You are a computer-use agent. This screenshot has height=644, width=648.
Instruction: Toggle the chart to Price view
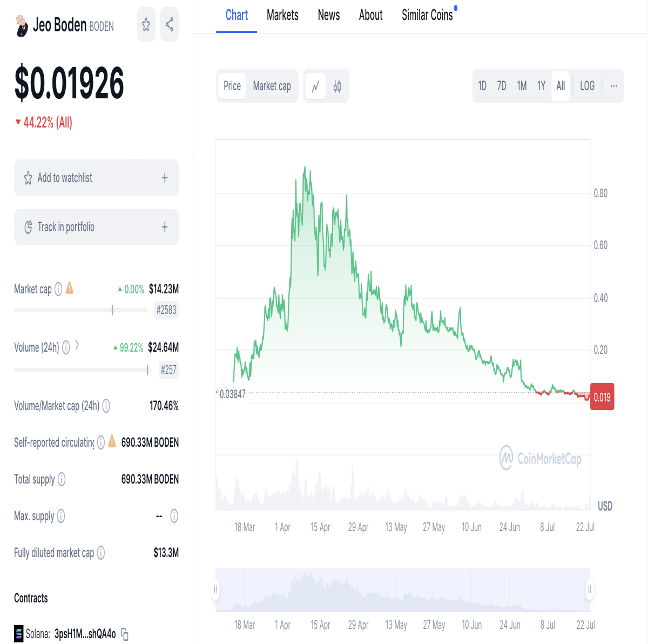232,86
